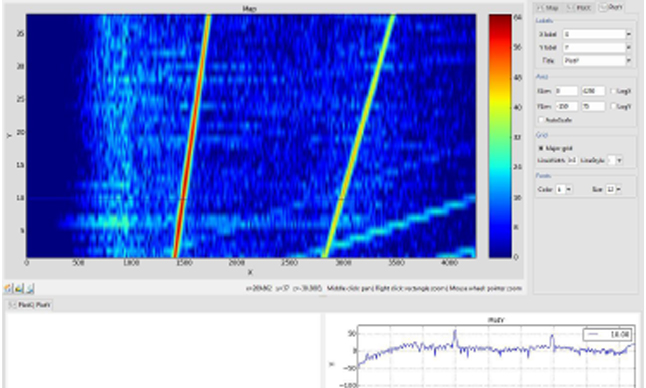The image size is (646, 388).
Task: Toggle the Major grid checkbox
Action: pos(541,148)
